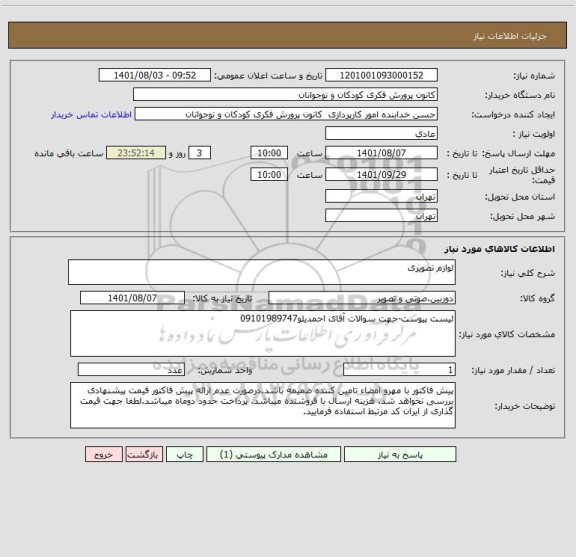Click the price validity date 1401/09/29 field

click(381, 175)
